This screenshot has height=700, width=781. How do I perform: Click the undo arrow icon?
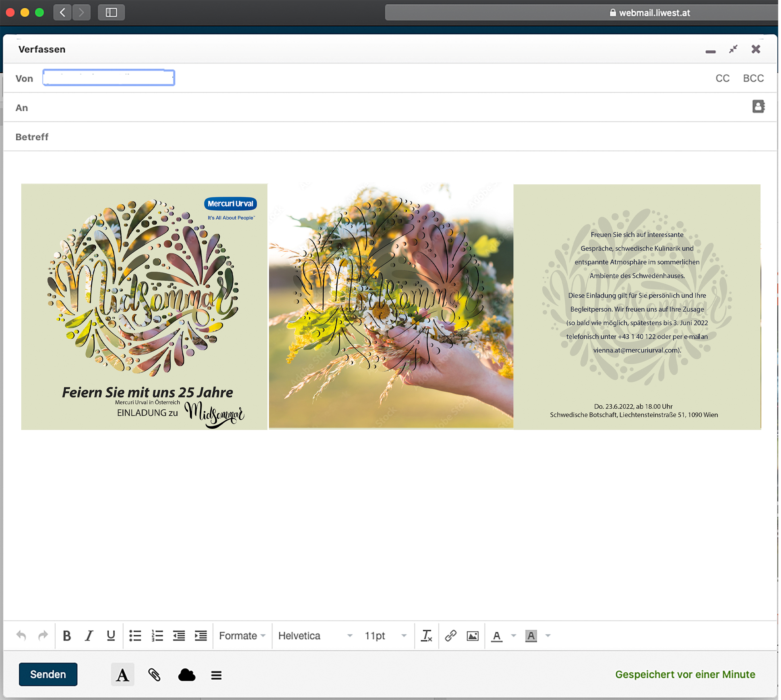[x=21, y=636]
